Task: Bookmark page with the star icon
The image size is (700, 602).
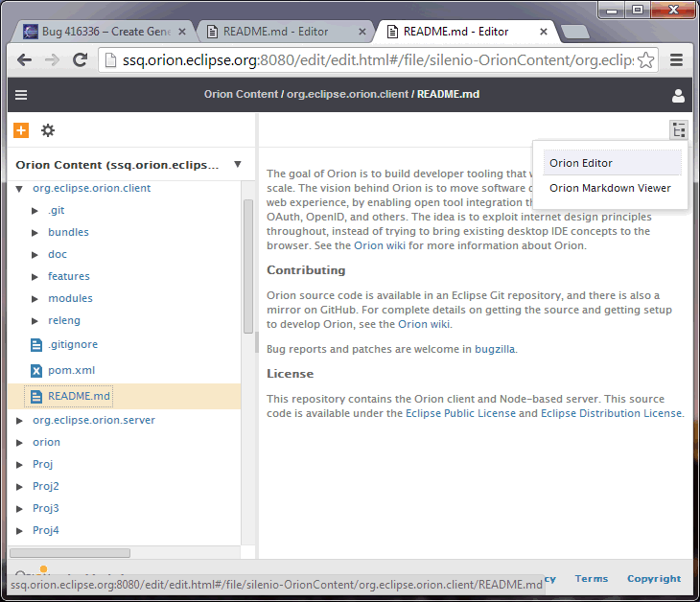Action: [x=646, y=60]
